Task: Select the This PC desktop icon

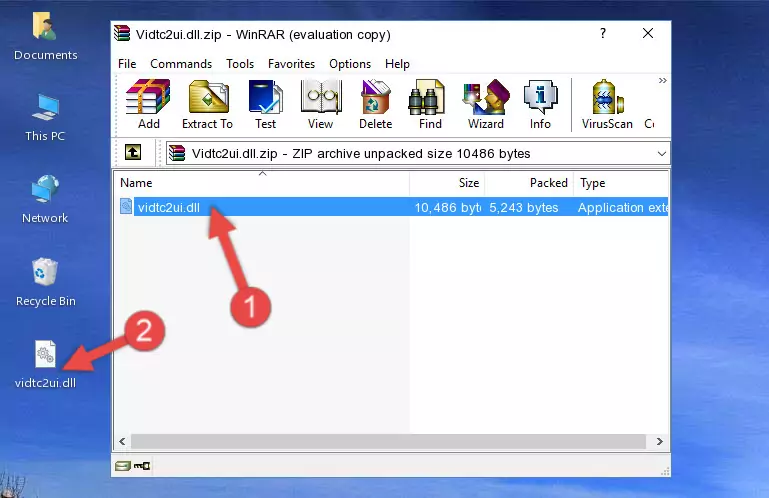Action: coord(45,118)
